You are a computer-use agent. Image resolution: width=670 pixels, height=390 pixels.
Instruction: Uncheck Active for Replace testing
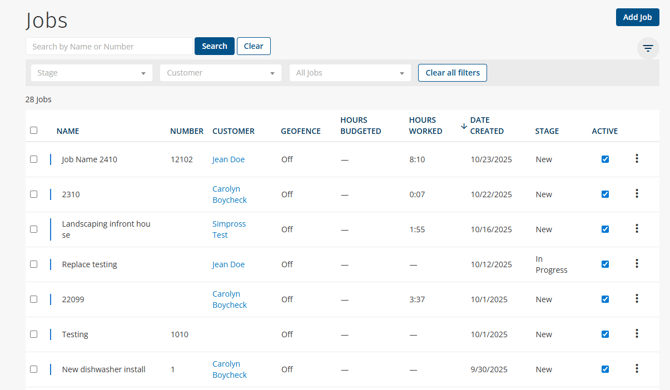click(605, 264)
